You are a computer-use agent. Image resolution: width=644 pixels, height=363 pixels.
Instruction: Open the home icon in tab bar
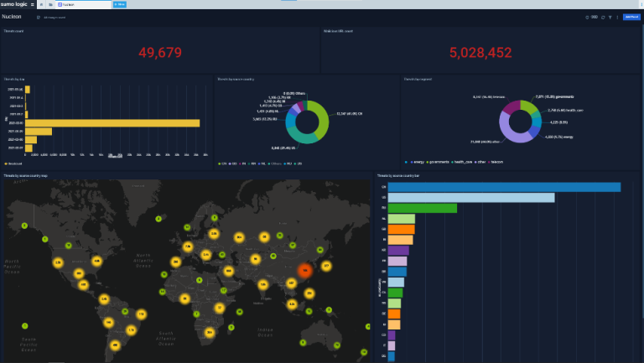click(42, 4)
